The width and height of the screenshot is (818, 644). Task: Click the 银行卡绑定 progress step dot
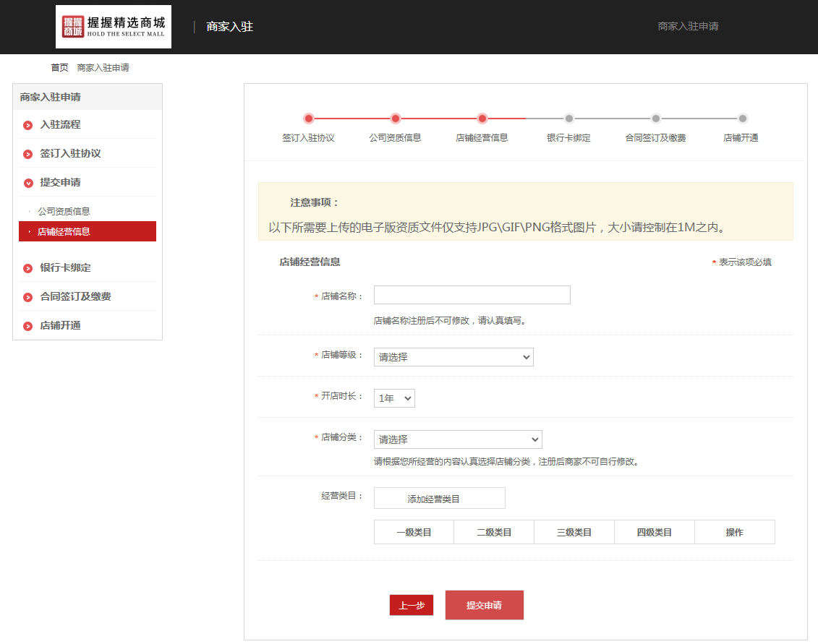click(569, 119)
